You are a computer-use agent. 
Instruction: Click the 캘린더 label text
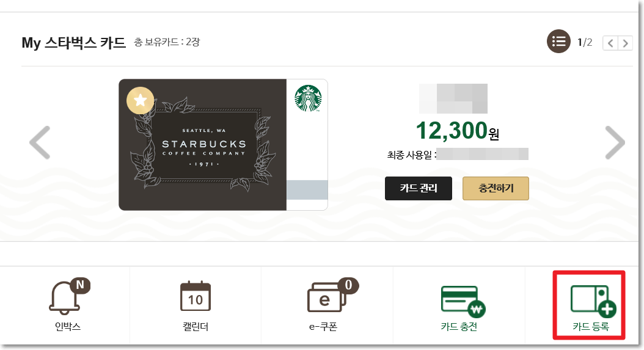coord(196,327)
